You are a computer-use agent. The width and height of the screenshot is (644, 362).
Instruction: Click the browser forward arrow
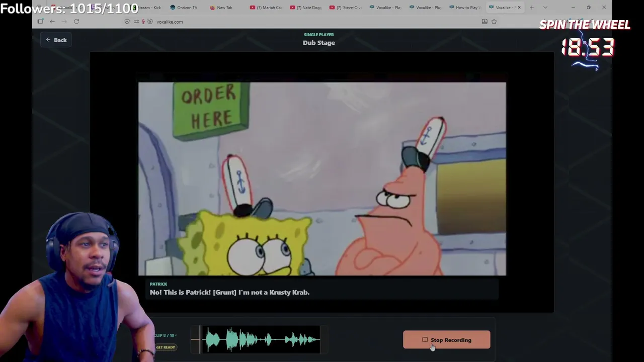click(x=64, y=22)
